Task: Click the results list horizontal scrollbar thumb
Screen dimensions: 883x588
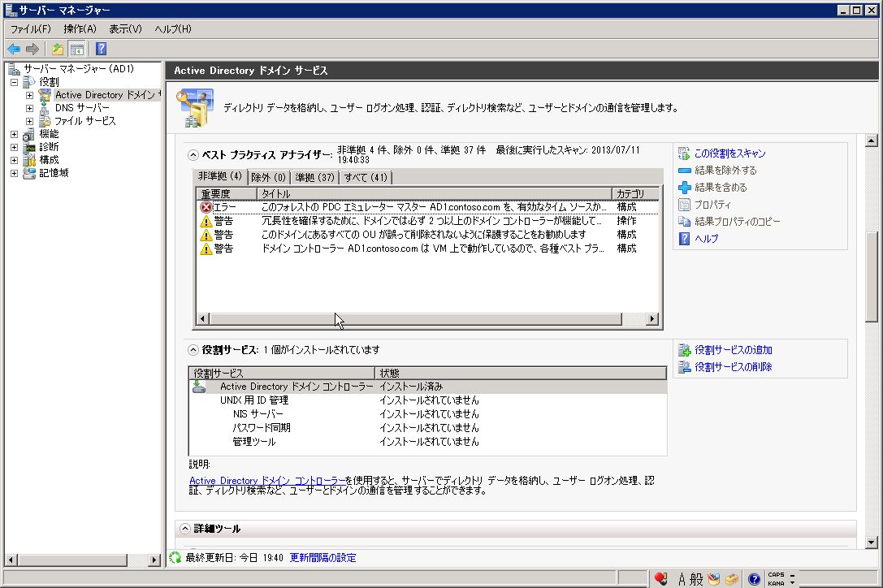Action: tap(416, 319)
